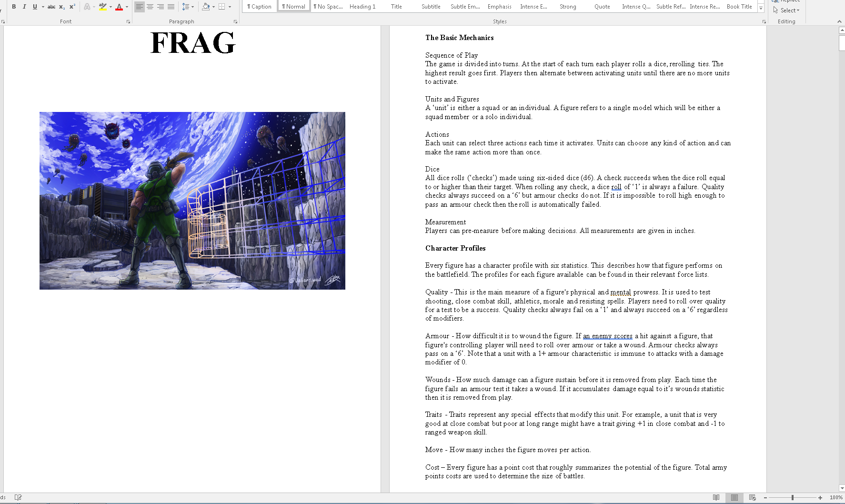Click the zoom in plus button
The height and width of the screenshot is (504, 845).
tap(820, 497)
